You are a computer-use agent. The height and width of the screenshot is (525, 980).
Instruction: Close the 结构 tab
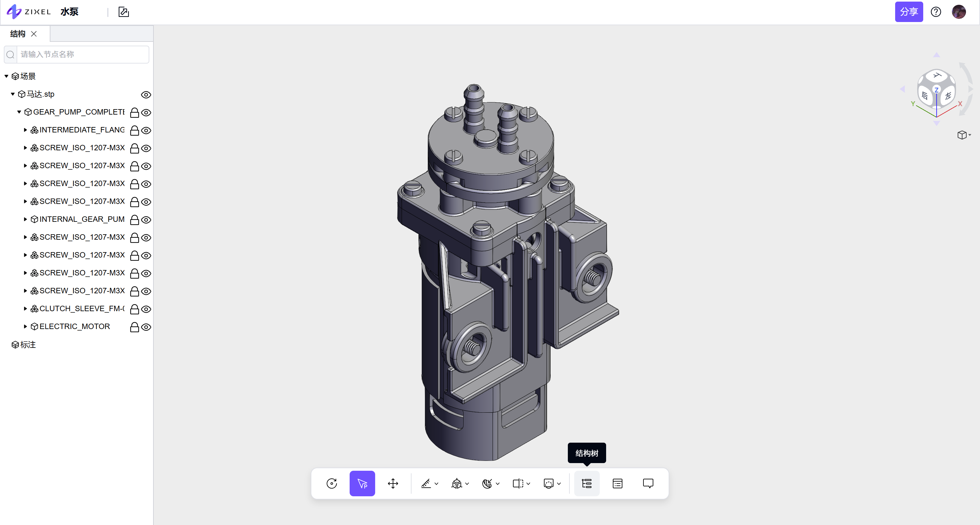tap(34, 34)
